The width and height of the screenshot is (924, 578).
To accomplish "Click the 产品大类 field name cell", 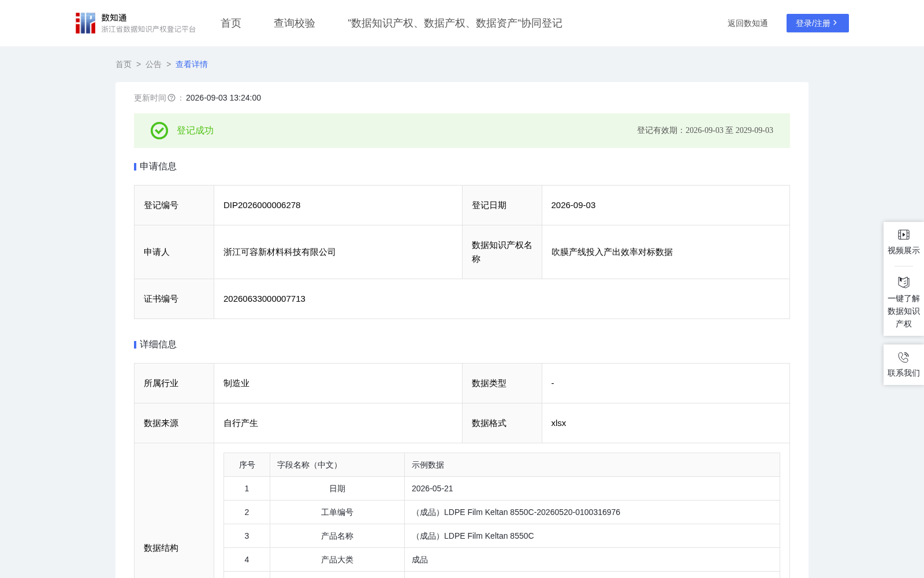I will click(x=337, y=560).
